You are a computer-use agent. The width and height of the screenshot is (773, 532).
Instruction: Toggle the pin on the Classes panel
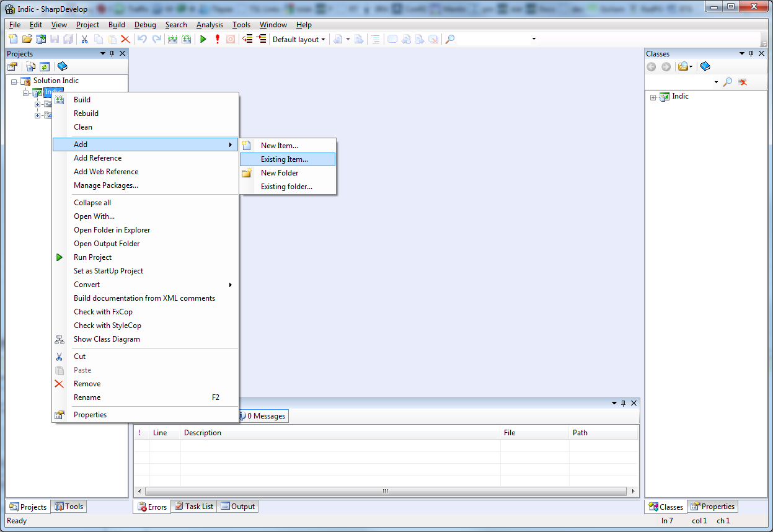[751, 54]
